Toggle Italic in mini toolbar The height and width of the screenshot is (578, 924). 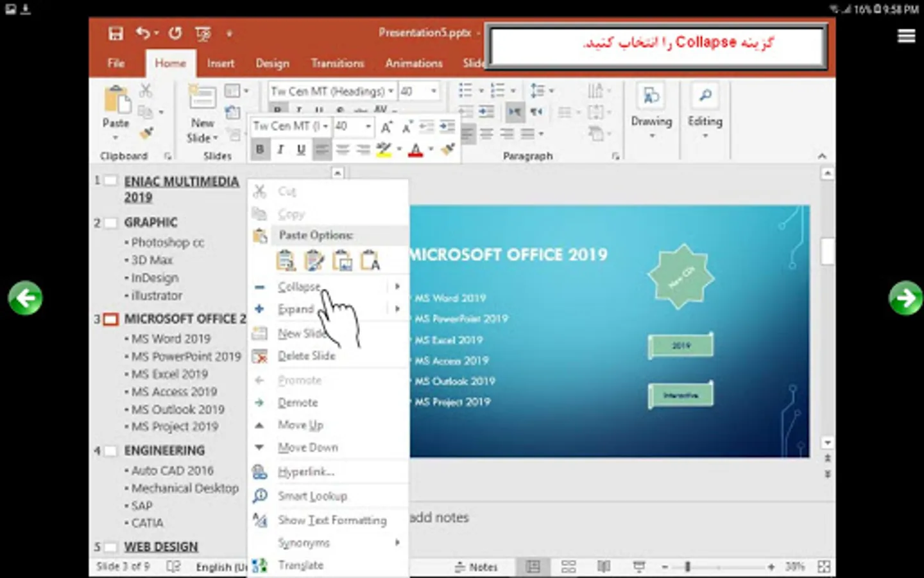pyautogui.click(x=280, y=150)
